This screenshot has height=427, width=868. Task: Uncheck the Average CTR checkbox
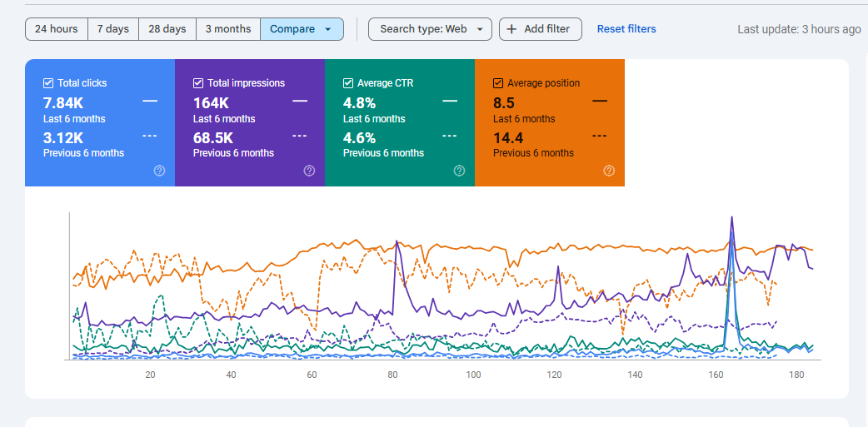(348, 83)
